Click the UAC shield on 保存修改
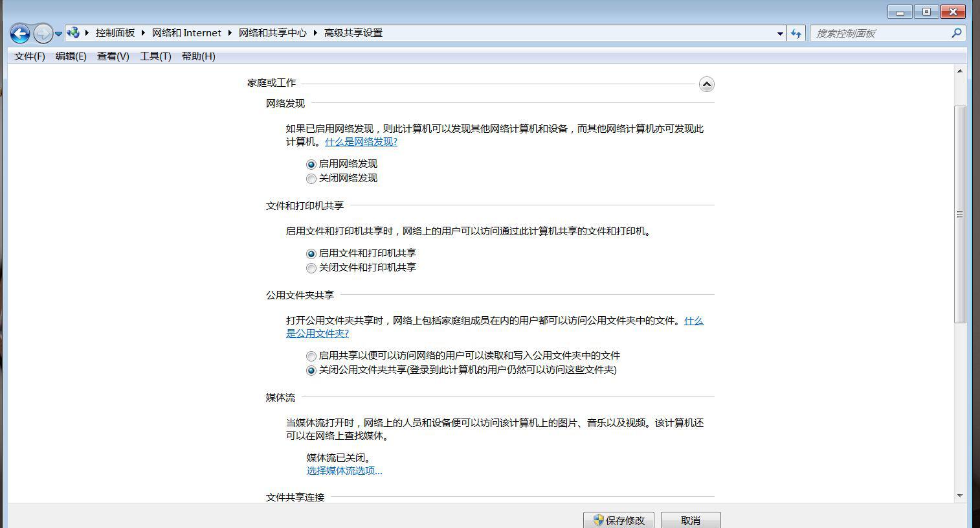Screen dimensions: 980x528 click(x=599, y=520)
